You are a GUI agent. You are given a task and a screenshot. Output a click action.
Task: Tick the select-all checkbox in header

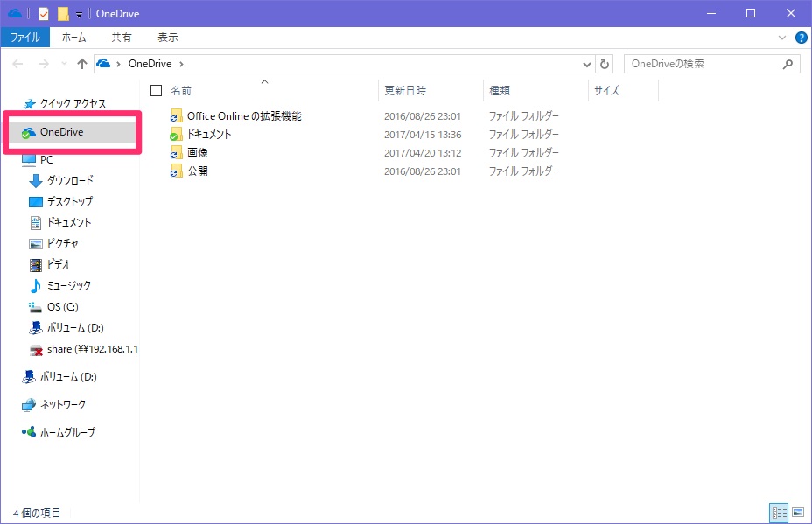[x=156, y=91]
